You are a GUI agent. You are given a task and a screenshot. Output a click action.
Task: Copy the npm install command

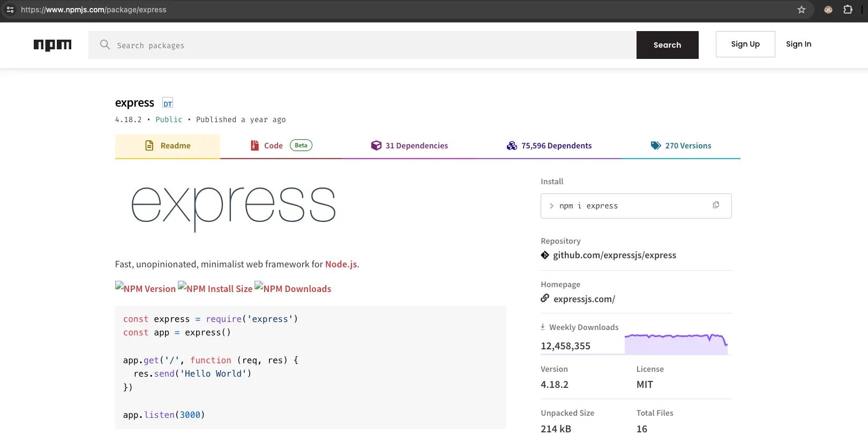pos(716,205)
